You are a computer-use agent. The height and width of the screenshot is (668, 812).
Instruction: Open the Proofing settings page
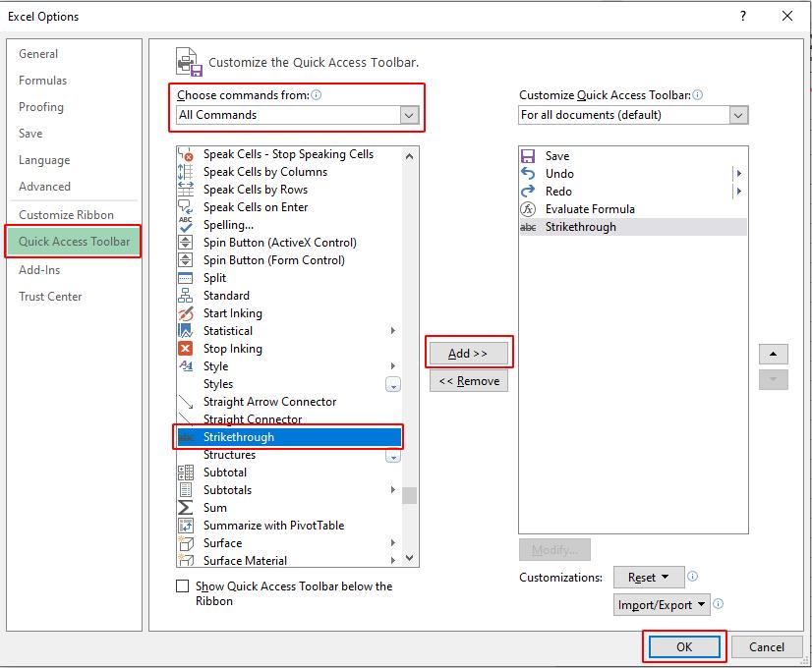43,107
